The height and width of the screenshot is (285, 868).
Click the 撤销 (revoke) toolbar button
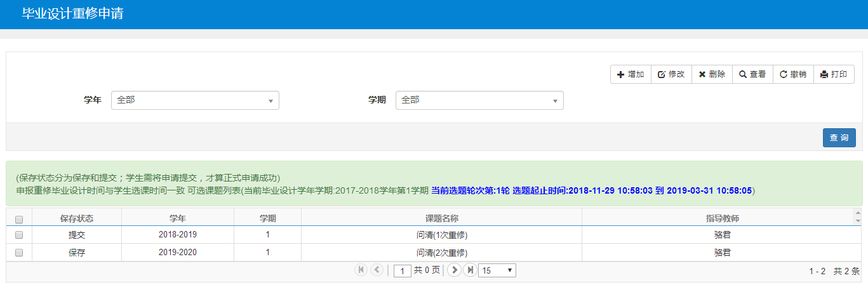pyautogui.click(x=793, y=74)
